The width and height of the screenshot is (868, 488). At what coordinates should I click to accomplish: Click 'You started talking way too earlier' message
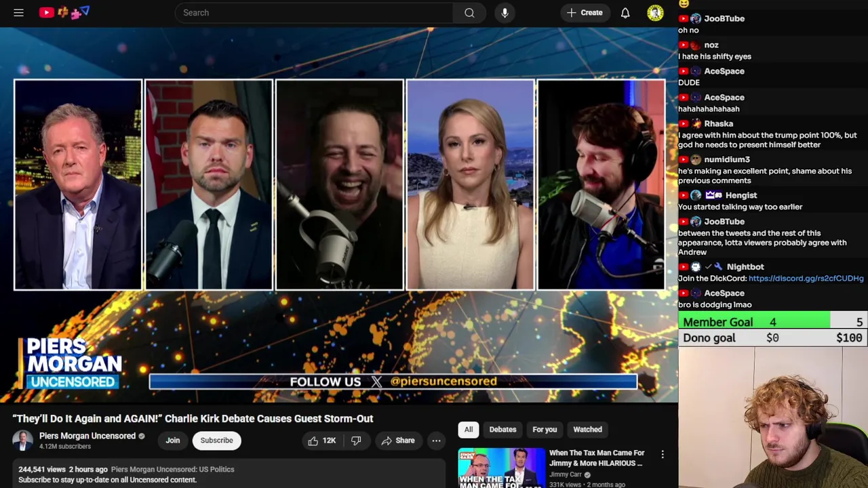(x=740, y=207)
